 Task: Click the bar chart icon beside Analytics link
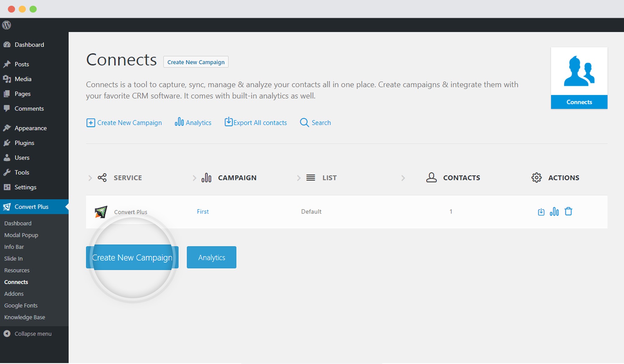[x=179, y=122]
